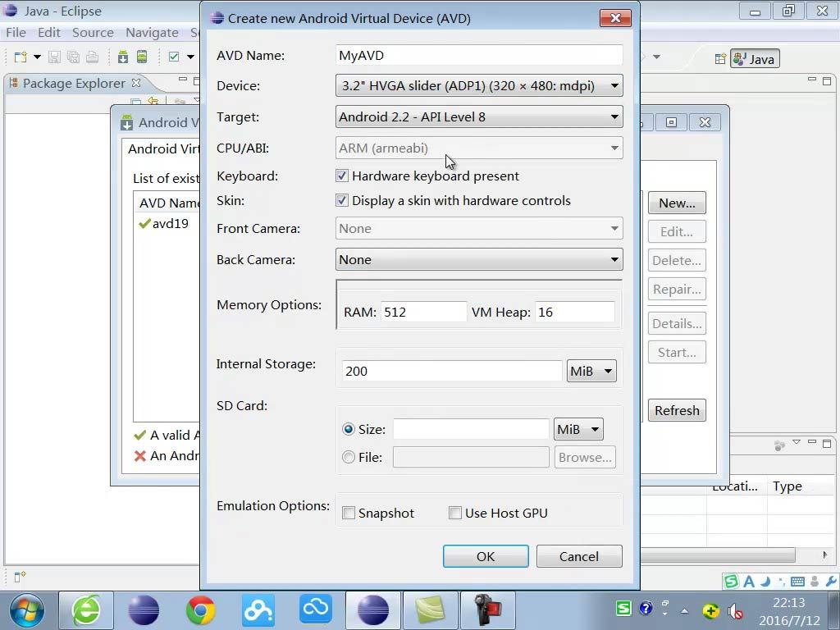Open the File menu in Eclipse

16,33
